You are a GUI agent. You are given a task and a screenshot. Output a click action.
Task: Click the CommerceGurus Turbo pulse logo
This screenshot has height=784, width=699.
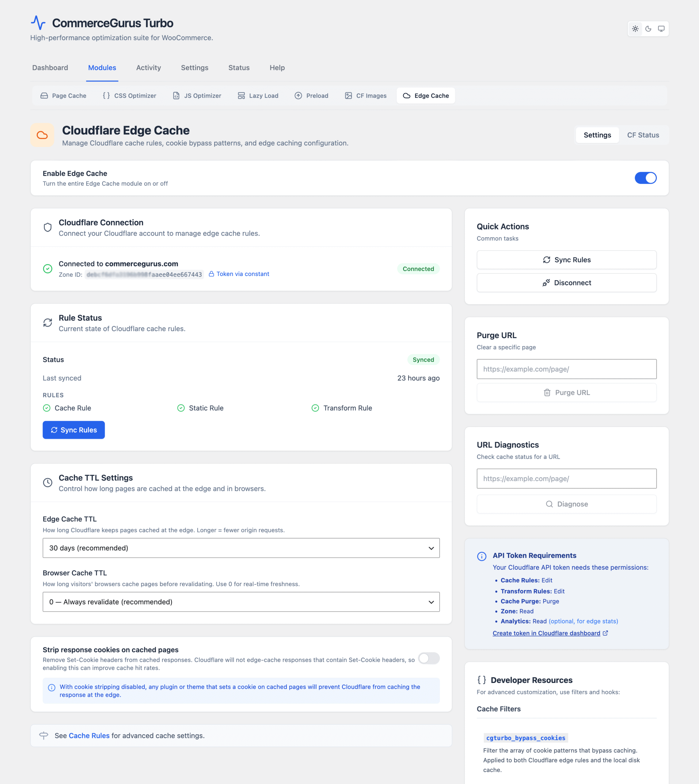(x=38, y=23)
